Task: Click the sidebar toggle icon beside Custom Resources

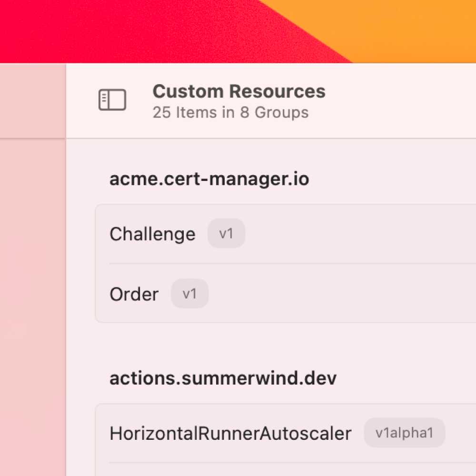Action: pos(112,100)
